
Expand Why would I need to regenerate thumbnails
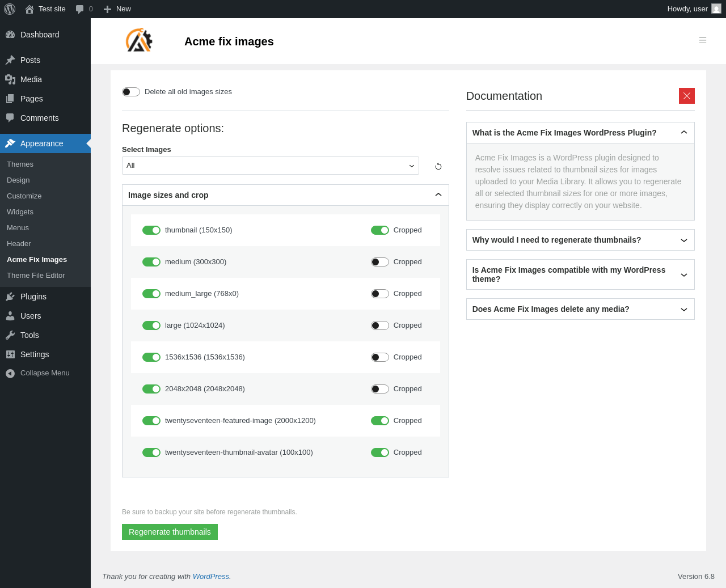pyautogui.click(x=580, y=240)
